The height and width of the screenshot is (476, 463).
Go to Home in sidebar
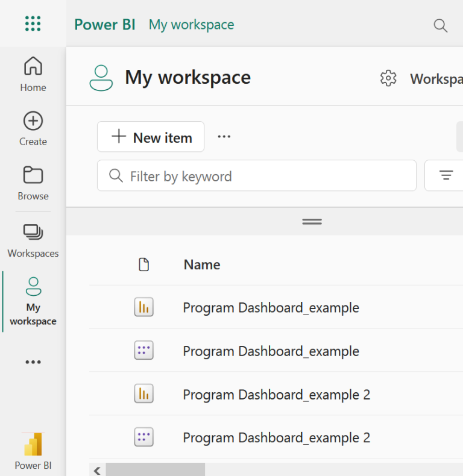coord(33,74)
